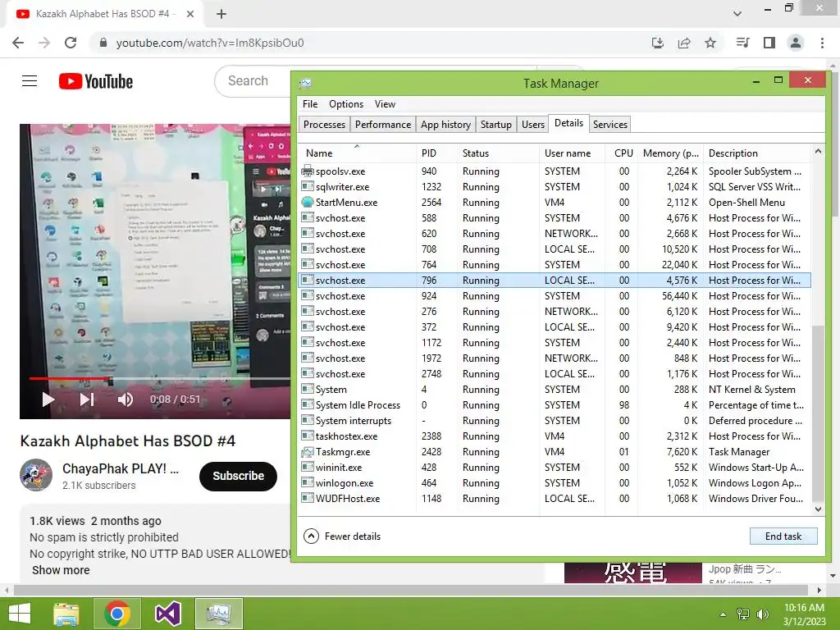Close the Kazakh Alphabet browser tab

[190, 14]
